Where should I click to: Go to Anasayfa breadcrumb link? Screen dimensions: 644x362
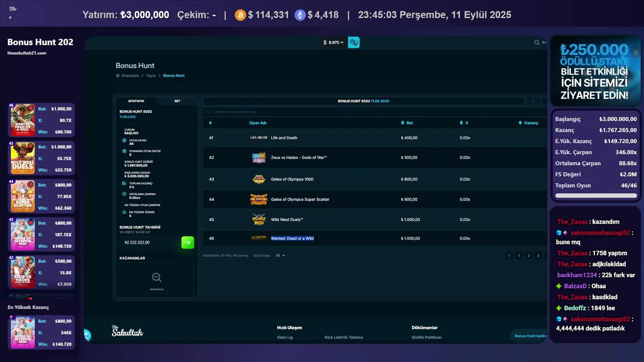[130, 75]
